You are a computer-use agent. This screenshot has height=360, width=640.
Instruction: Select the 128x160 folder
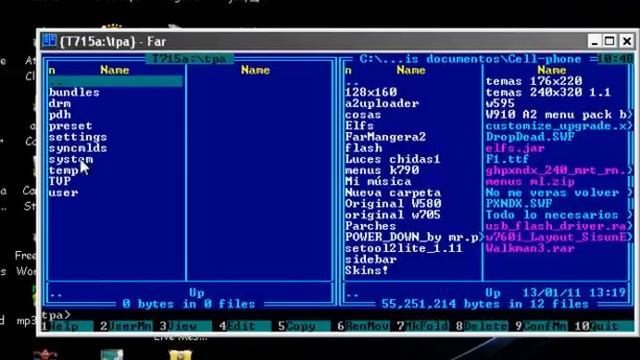pyautogui.click(x=371, y=93)
